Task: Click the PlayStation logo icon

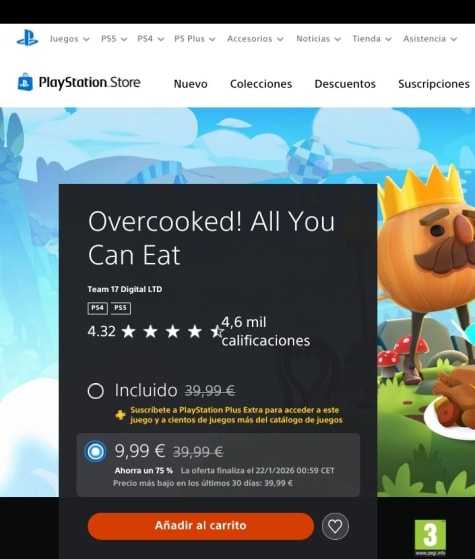Action: click(27, 38)
